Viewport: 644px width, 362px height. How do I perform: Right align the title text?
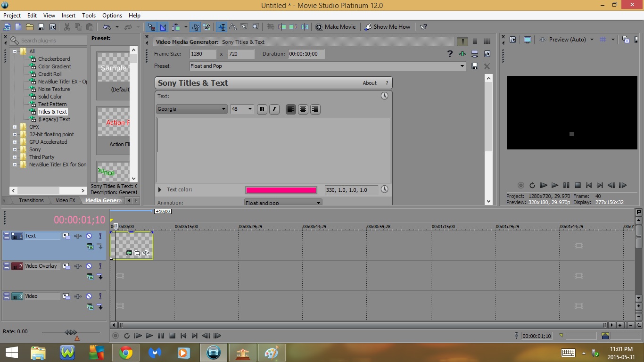pyautogui.click(x=315, y=109)
